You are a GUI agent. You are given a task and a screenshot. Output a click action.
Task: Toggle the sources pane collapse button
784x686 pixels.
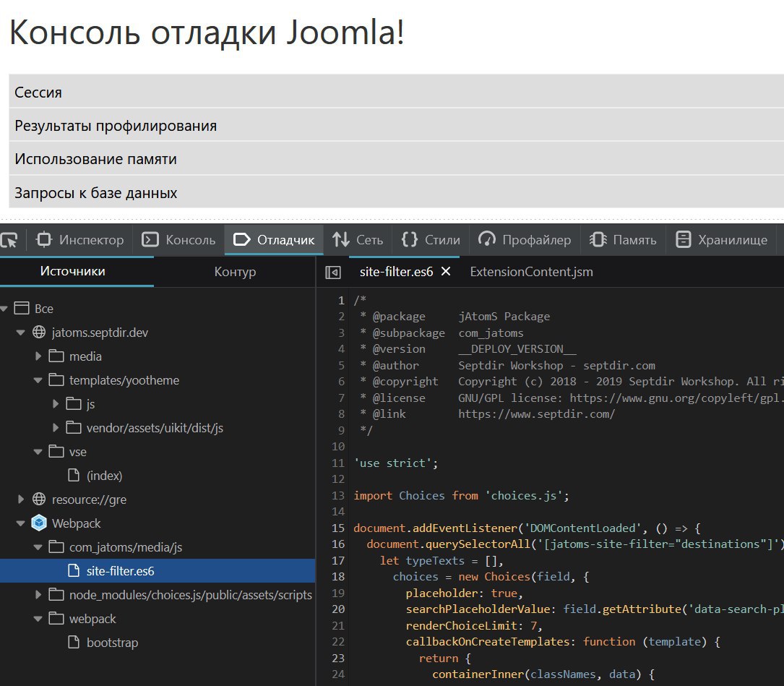click(x=332, y=272)
